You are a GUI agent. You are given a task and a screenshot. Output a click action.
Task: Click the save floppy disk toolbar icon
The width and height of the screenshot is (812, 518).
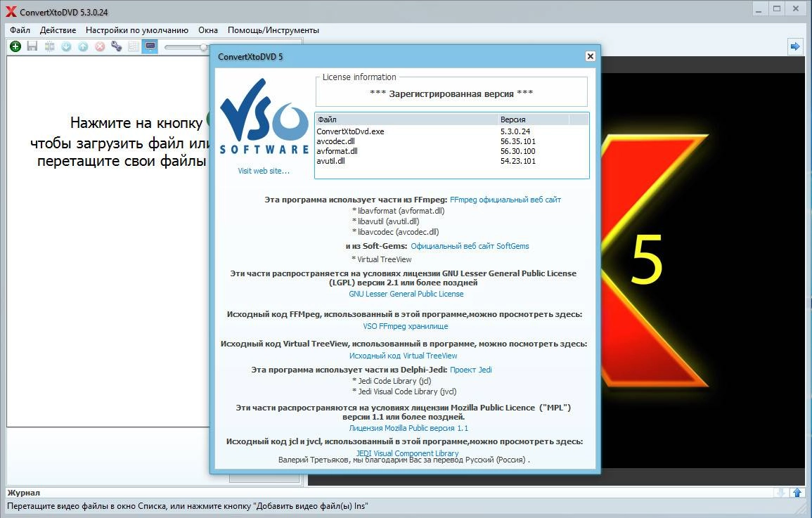pyautogui.click(x=32, y=46)
